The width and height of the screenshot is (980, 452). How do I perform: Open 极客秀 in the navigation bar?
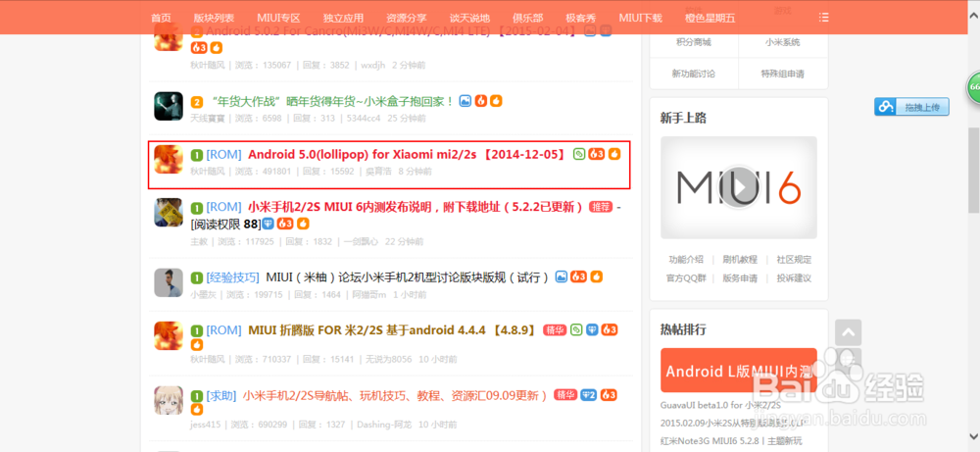(582, 18)
